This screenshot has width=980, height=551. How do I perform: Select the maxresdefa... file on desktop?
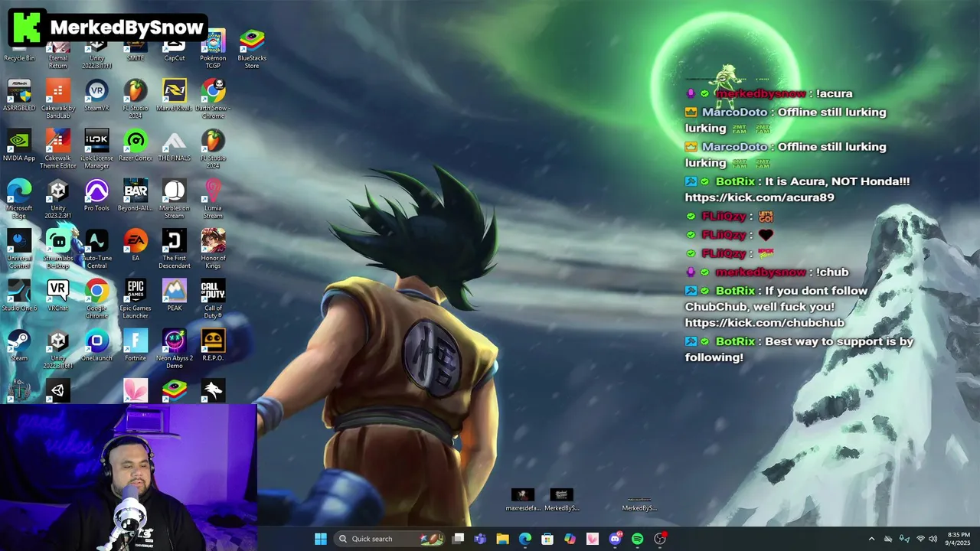[x=523, y=500]
